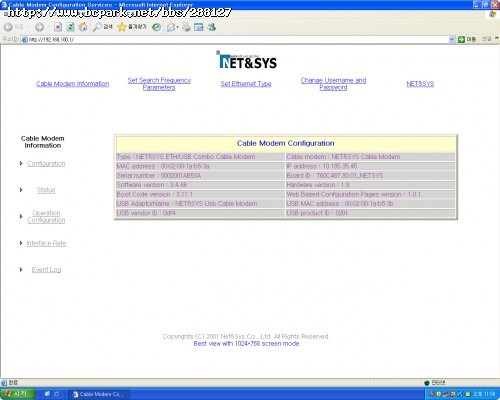The height and width of the screenshot is (400, 500).
Task: Select the USB AdaptorName table cell
Action: point(200,203)
